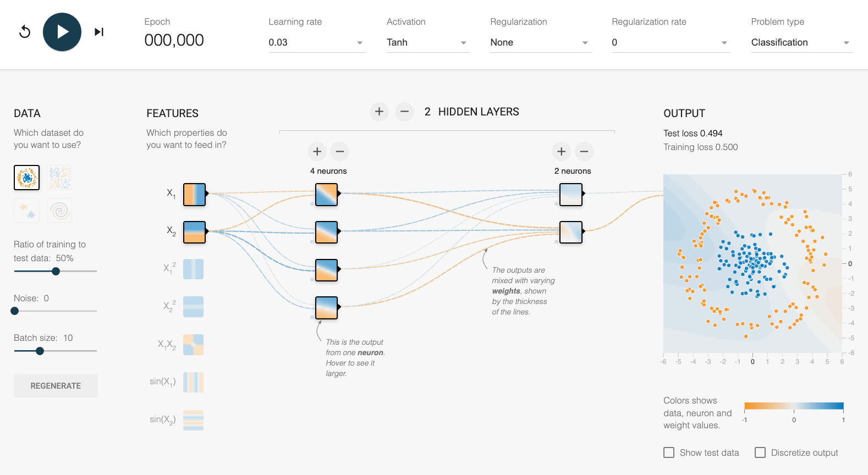Select the spiral dataset thumbnail

(x=59, y=211)
